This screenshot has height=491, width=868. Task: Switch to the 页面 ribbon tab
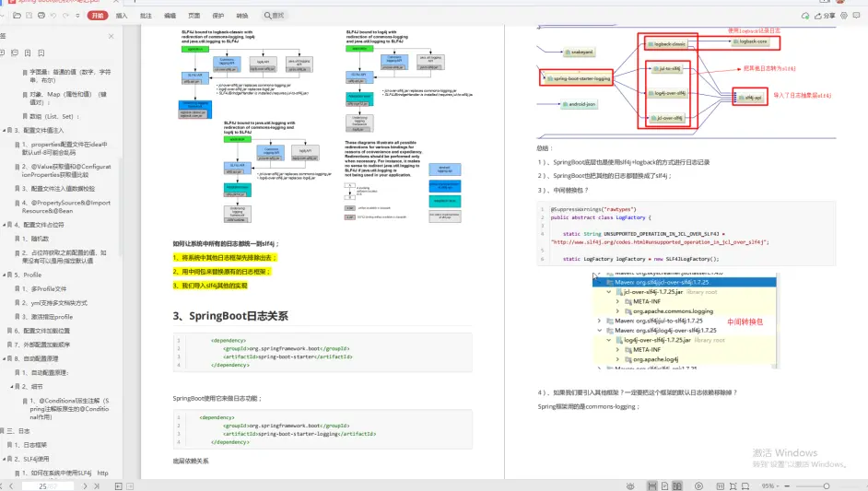194,16
